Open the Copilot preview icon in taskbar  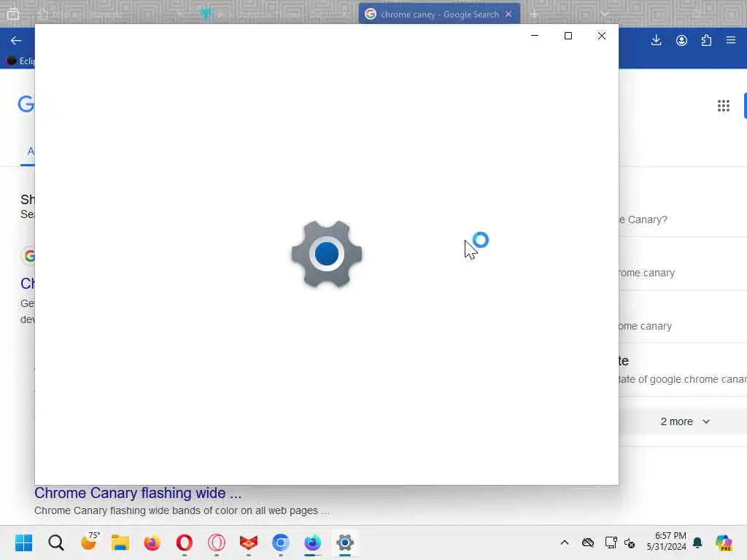[x=724, y=542]
